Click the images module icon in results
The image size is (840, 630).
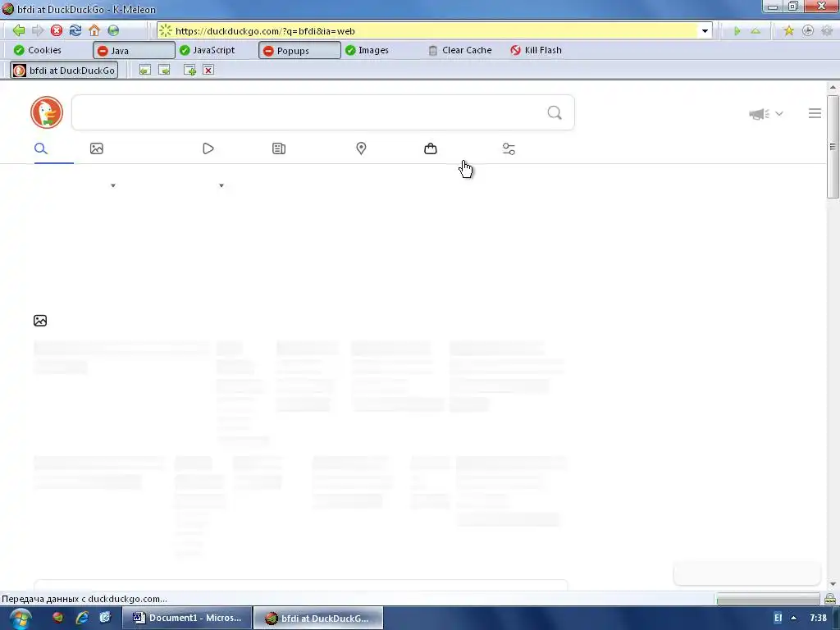(x=40, y=321)
